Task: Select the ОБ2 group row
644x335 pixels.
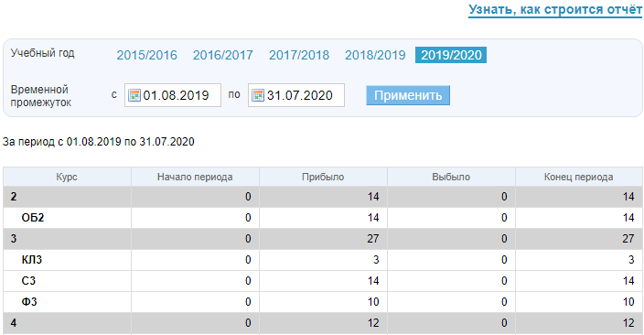Action: [x=323, y=218]
